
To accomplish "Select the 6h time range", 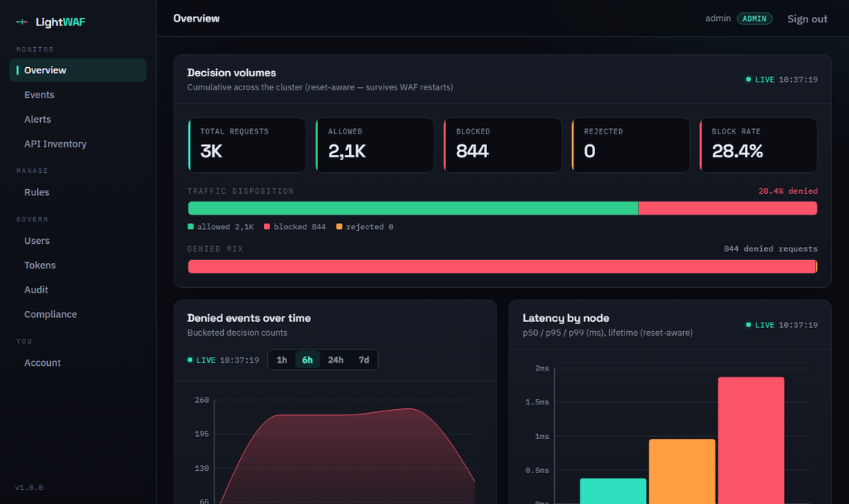I will tap(307, 360).
